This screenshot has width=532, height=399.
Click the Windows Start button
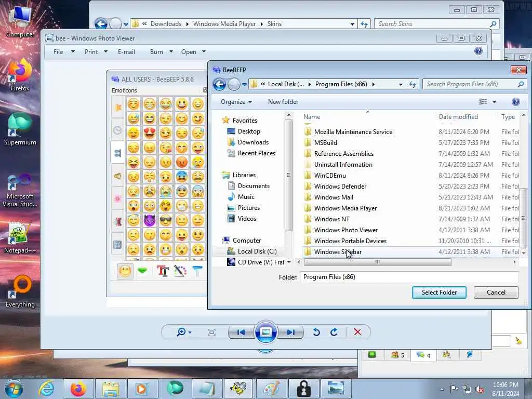(x=14, y=389)
